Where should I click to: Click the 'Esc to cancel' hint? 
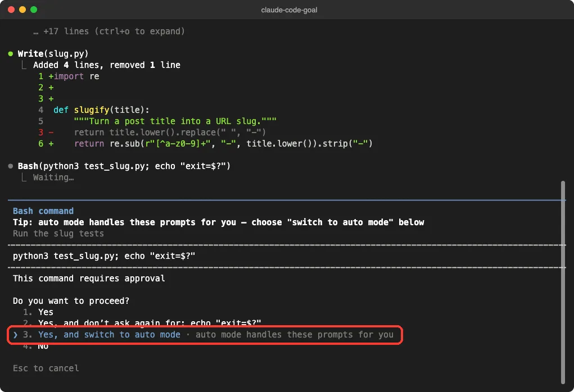pyautogui.click(x=46, y=368)
